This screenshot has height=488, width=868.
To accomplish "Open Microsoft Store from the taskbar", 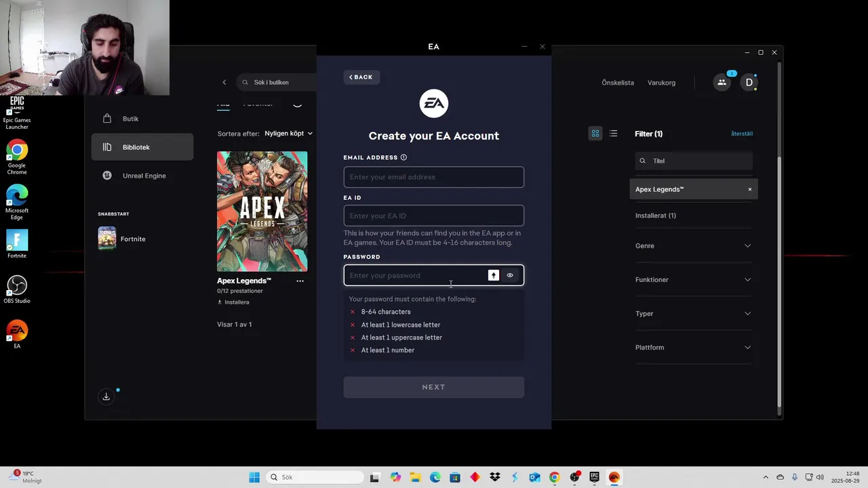I will coord(455,477).
